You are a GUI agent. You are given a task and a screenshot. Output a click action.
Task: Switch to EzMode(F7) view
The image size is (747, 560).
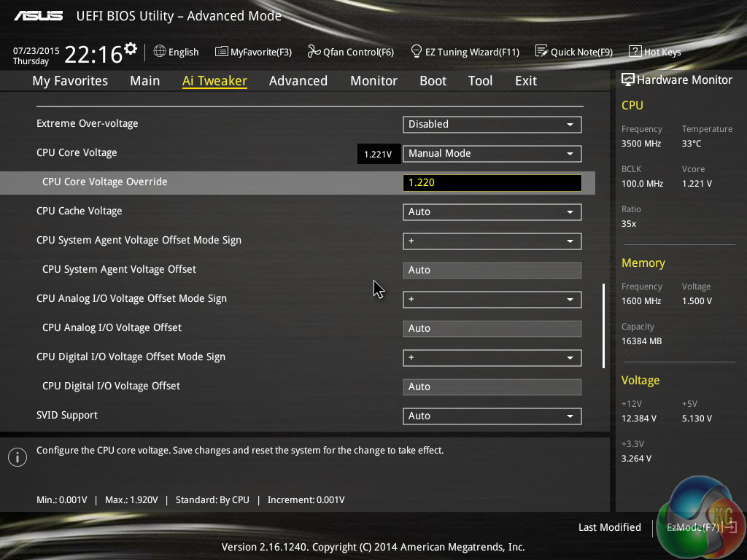[x=693, y=527]
